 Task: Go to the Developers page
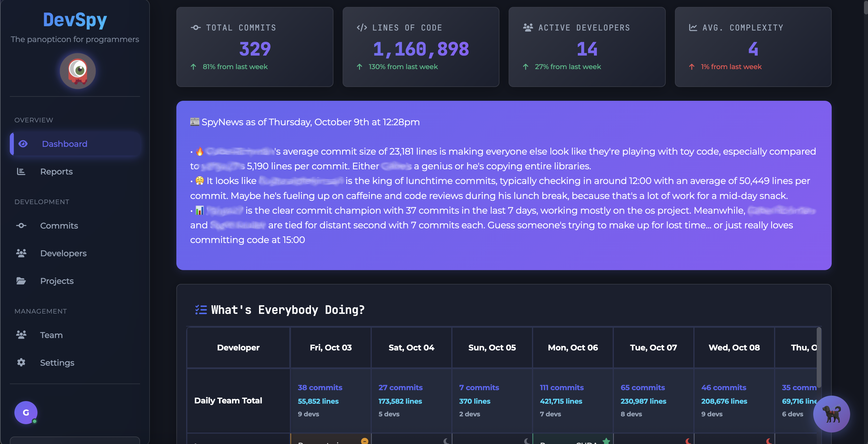tap(63, 253)
